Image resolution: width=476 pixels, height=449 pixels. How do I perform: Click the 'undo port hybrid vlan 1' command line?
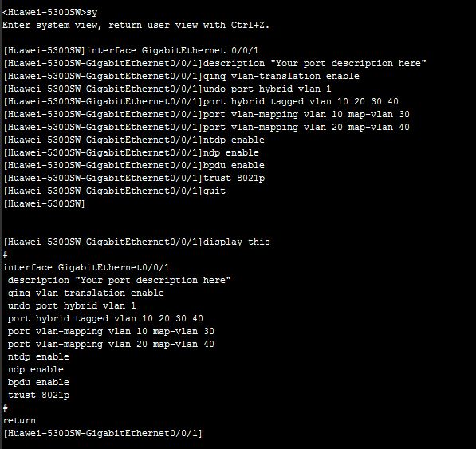click(x=267, y=89)
